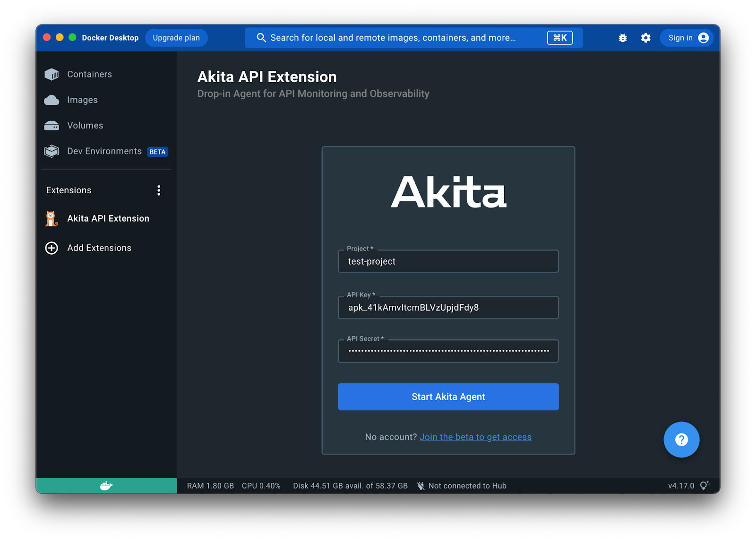This screenshot has width=756, height=541.
Task: Click the update notification bulb icon
Action: 704,486
